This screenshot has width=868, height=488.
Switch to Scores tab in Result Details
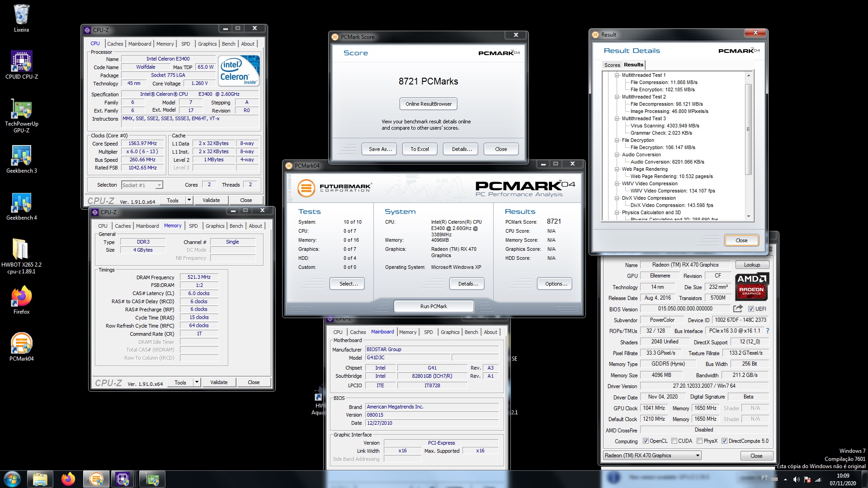(x=612, y=65)
